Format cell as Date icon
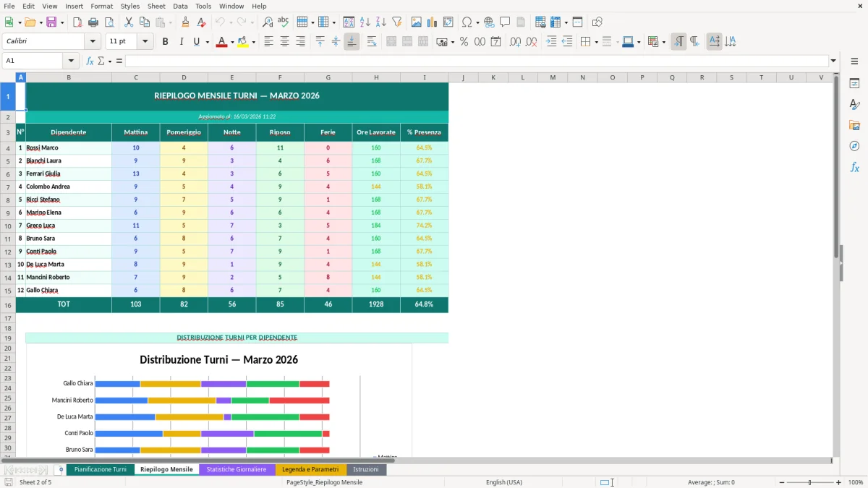This screenshot has width=868, height=488. pyautogui.click(x=495, y=42)
